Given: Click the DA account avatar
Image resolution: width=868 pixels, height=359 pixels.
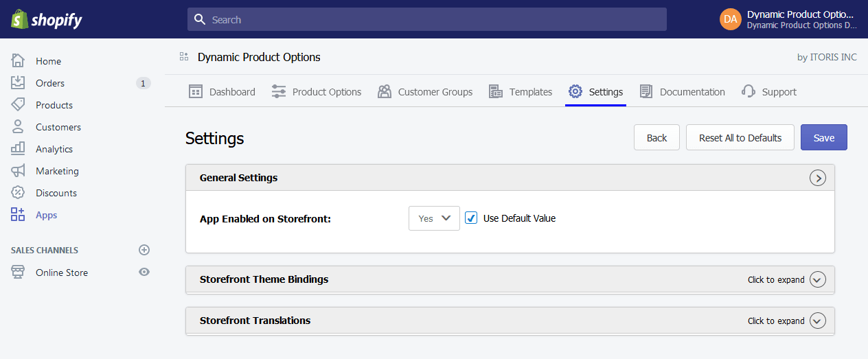Looking at the screenshot, I should 731,19.
